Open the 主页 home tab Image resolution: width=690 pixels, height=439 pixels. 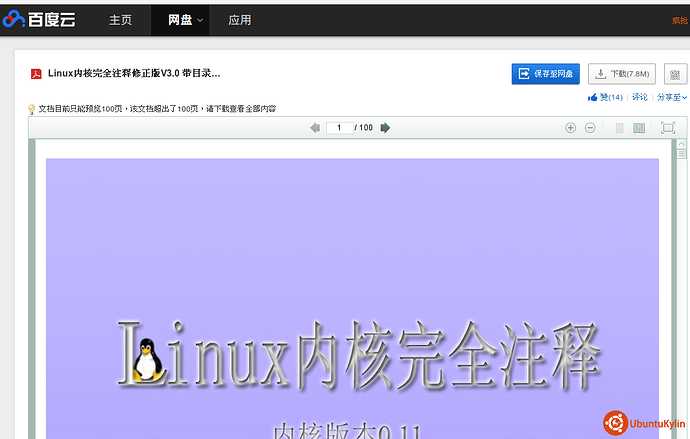click(121, 20)
